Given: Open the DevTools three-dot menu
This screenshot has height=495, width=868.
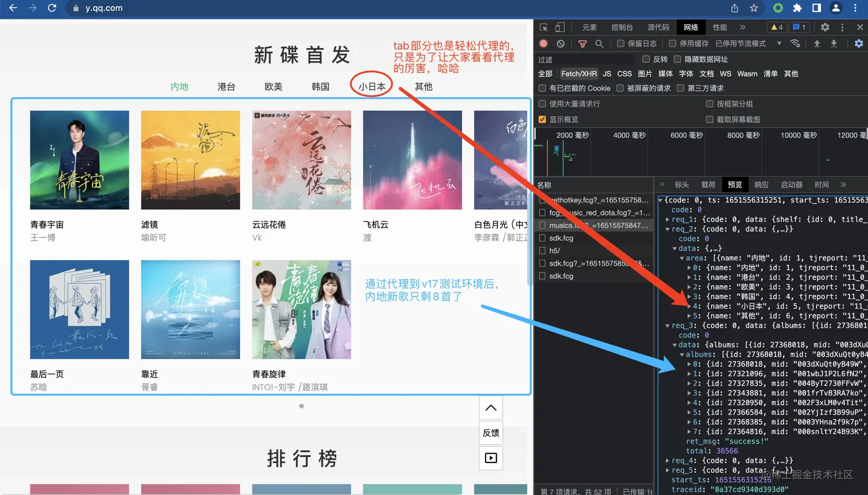Looking at the screenshot, I should pyautogui.click(x=842, y=27).
